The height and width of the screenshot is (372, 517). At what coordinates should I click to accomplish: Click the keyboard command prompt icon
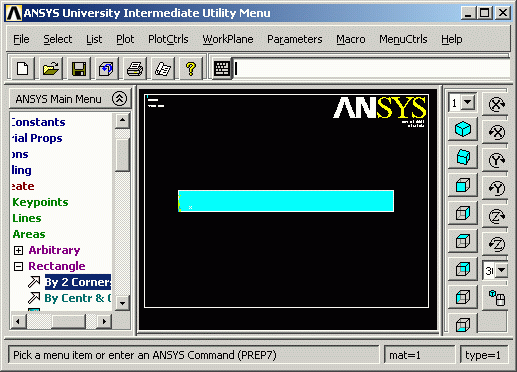coord(221,69)
